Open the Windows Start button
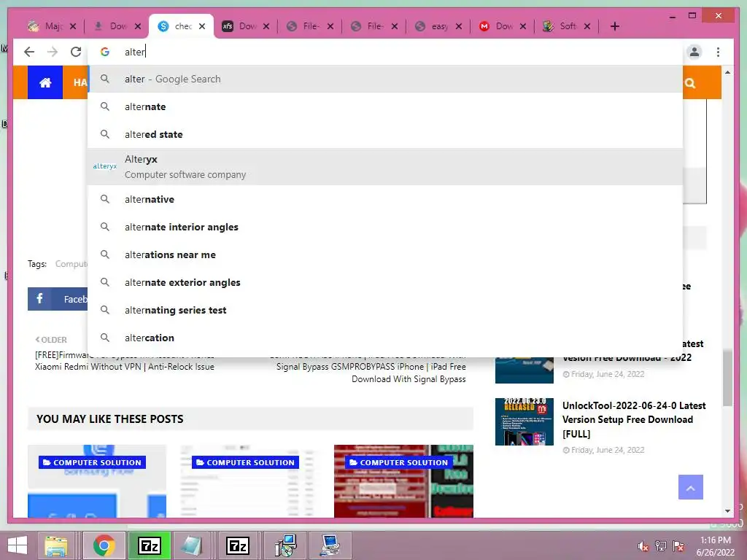The image size is (747, 560). (x=18, y=545)
